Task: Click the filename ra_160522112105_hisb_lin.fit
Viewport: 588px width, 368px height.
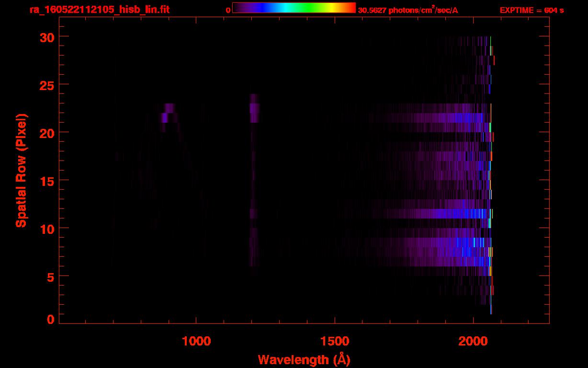Action: [99, 10]
